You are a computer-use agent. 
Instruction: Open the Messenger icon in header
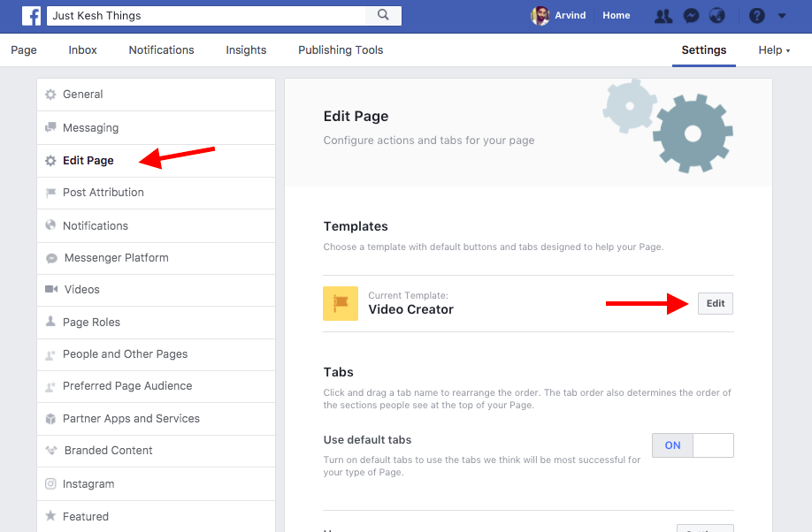tap(691, 16)
